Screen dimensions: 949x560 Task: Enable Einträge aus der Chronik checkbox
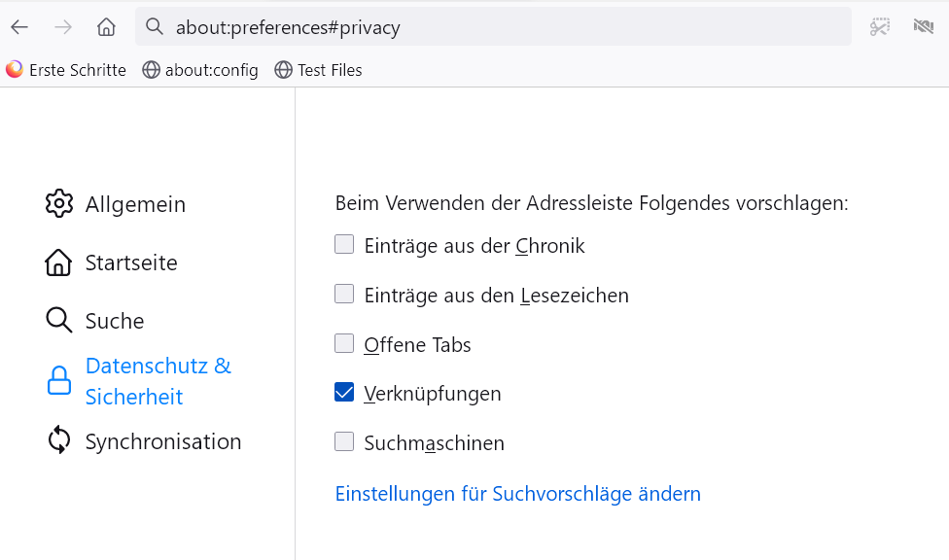(x=344, y=245)
